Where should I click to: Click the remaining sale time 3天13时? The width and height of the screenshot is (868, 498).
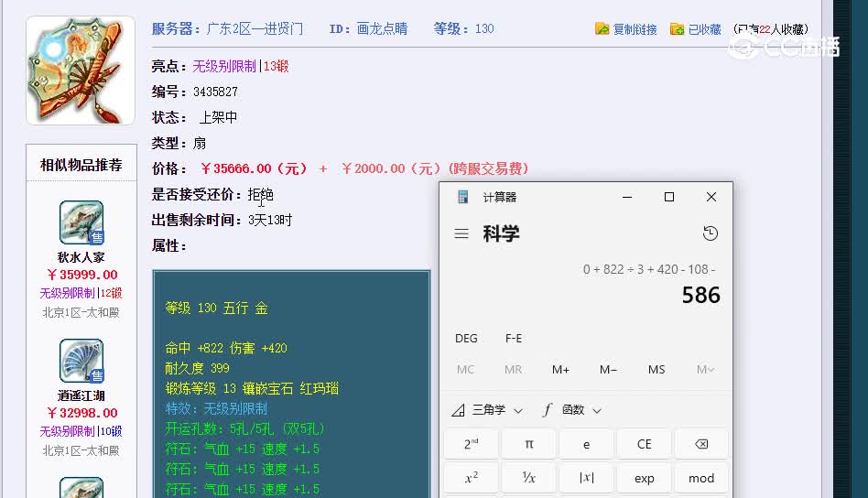[x=270, y=221]
